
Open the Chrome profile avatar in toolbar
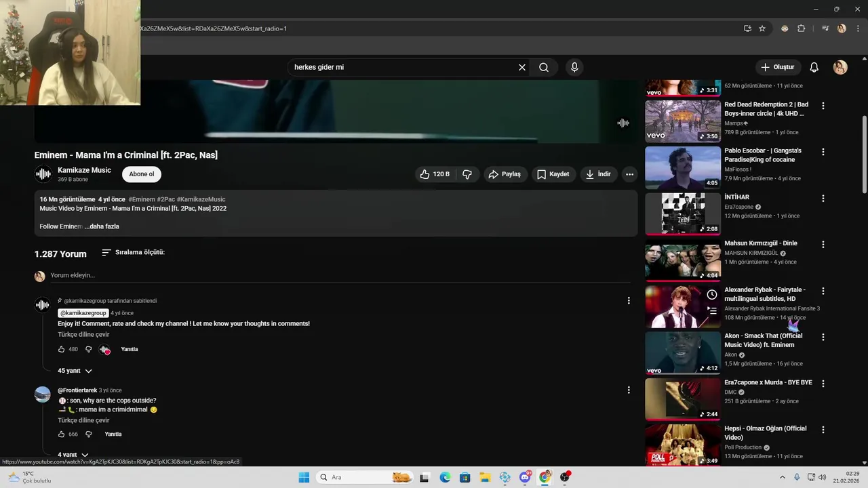842,28
